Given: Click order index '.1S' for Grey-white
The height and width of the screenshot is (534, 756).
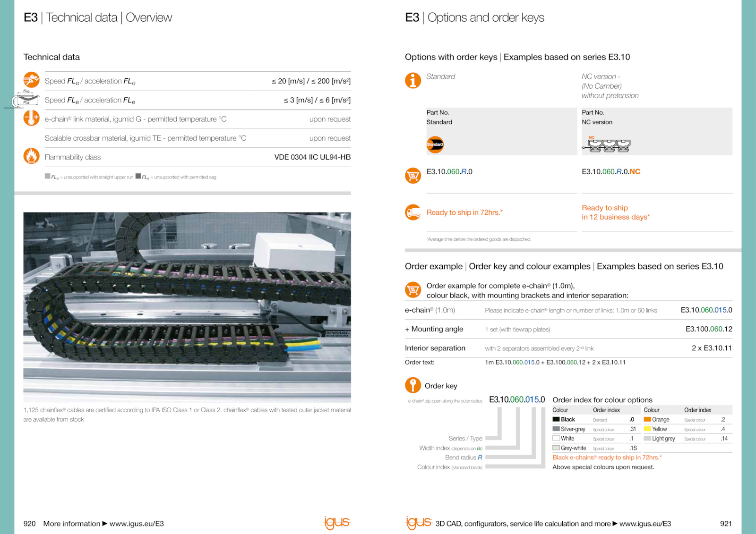Looking at the screenshot, I should coord(633,448).
